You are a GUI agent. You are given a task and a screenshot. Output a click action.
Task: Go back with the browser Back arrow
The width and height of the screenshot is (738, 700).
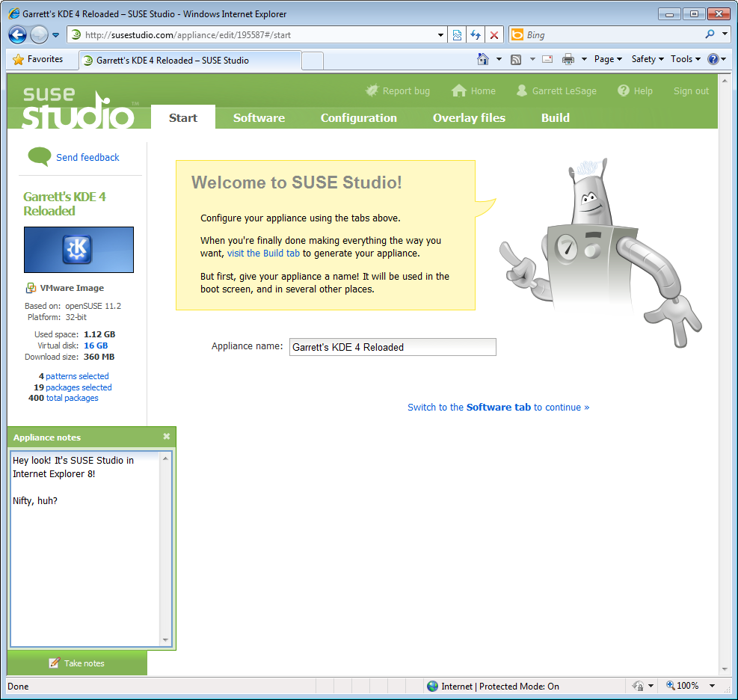17,35
